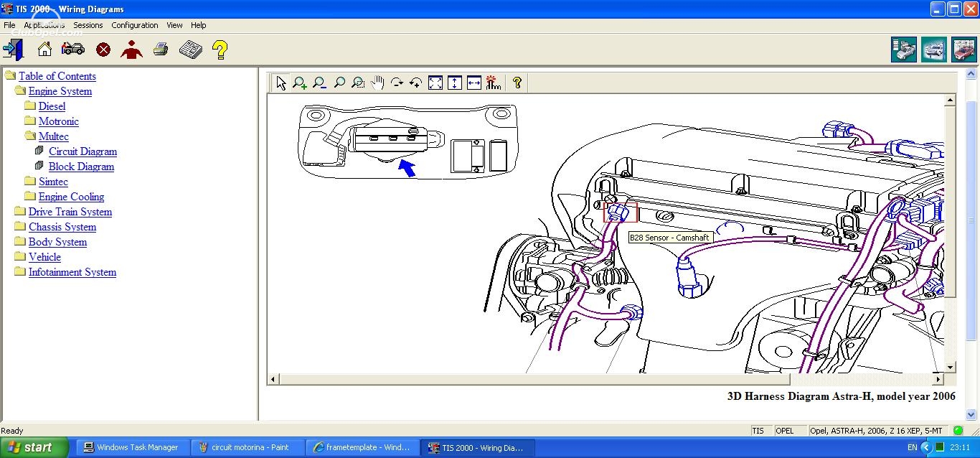
Task: Expand the Motronic folder icon
Action: click(30, 121)
